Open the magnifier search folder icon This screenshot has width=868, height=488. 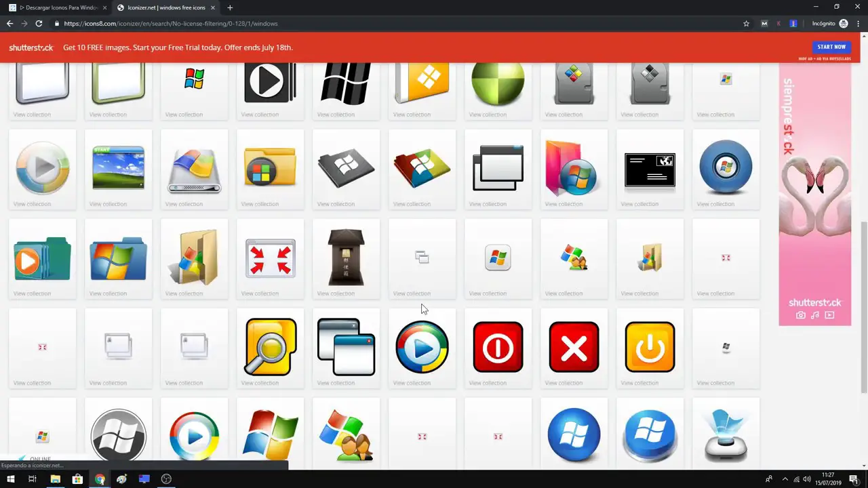point(270,346)
